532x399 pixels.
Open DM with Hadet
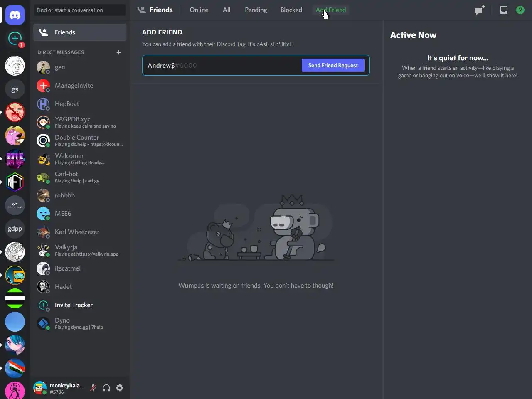[80, 287]
